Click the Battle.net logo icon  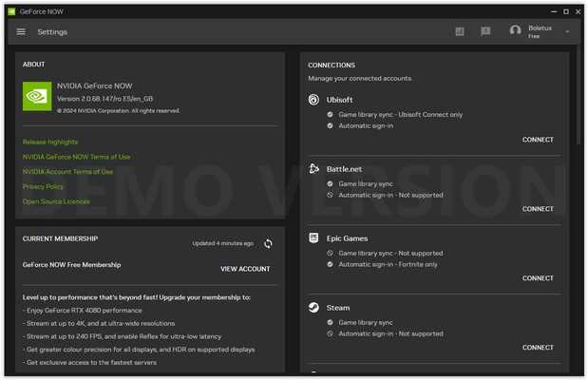(x=313, y=169)
